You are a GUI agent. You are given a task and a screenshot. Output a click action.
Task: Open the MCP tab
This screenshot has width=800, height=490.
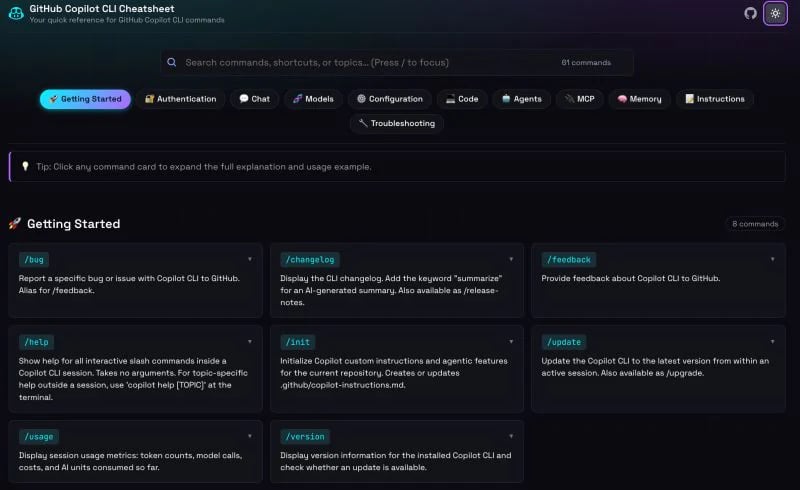pyautogui.click(x=580, y=99)
